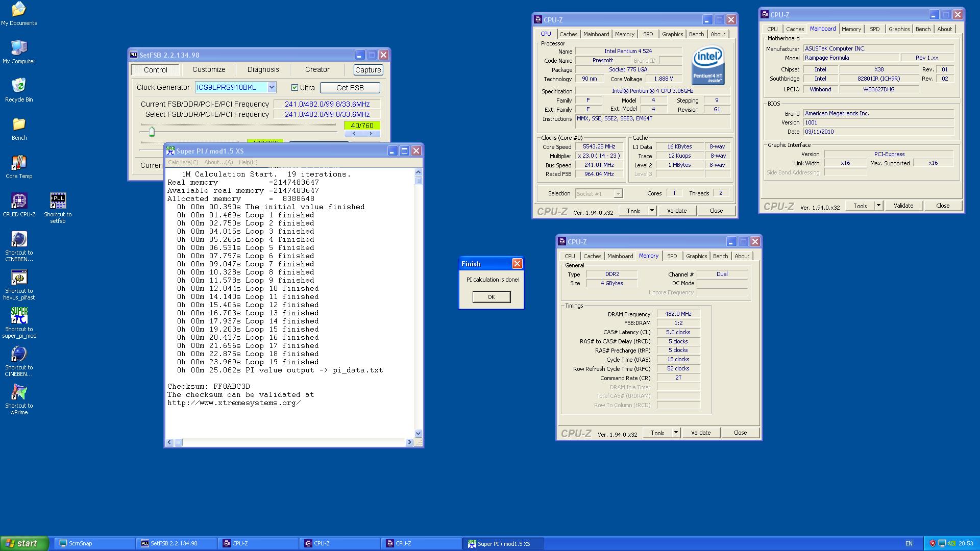
Task: Click Validate in the CPU-Z CPU window
Action: [x=677, y=211]
